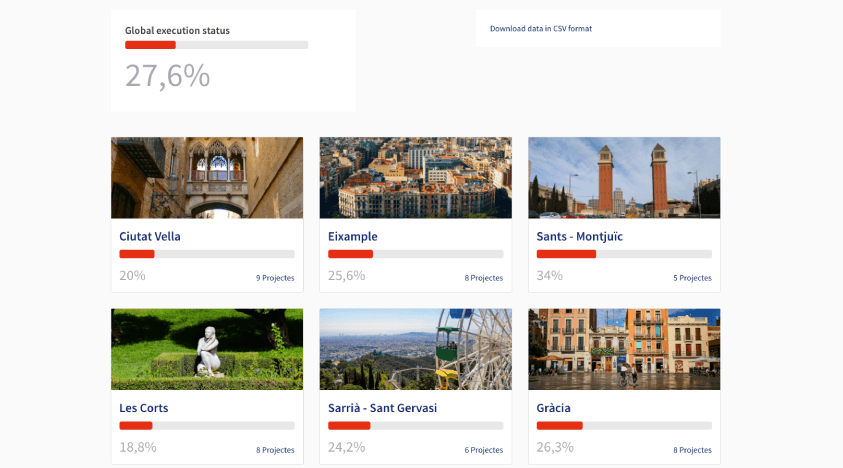Click the Eixample aerial city photo
The width and height of the screenshot is (843, 468).
pyautogui.click(x=415, y=178)
